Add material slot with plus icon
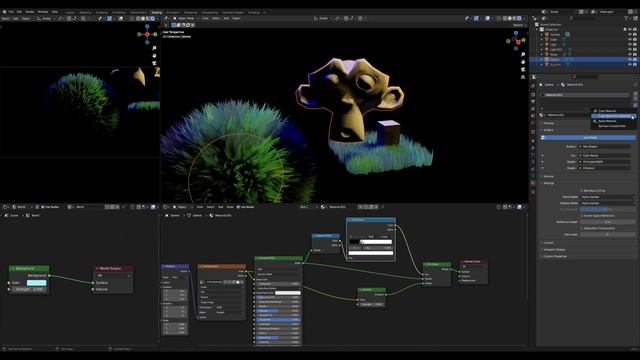Image resolution: width=640 pixels, height=360 pixels. pyautogui.click(x=635, y=94)
